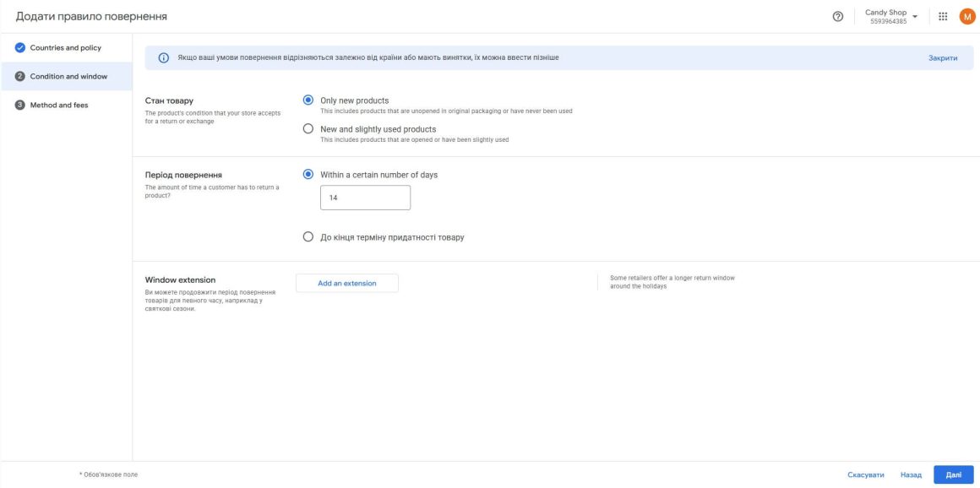
Task: Click the Скасувати button
Action: (x=866, y=474)
